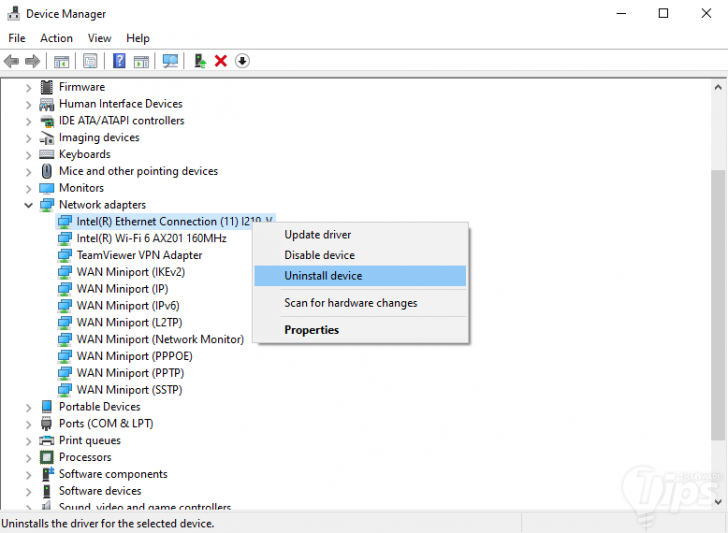Viewport: 728px width, 533px height.
Task: Click the Keyboards category icon
Action: [x=46, y=154]
